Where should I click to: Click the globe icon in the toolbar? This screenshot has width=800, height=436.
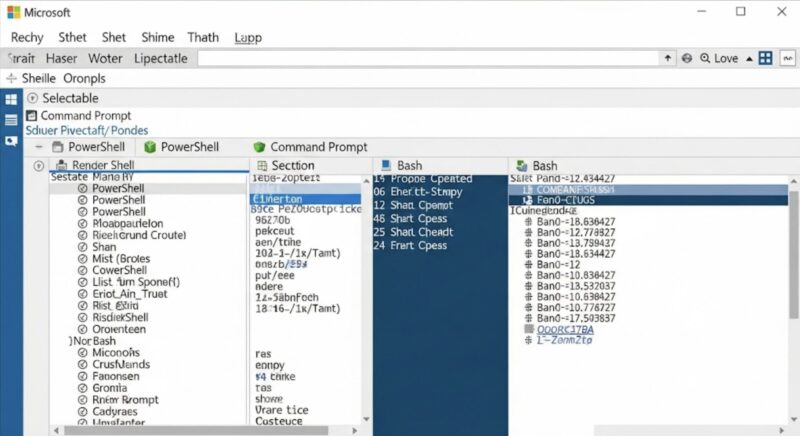click(687, 59)
